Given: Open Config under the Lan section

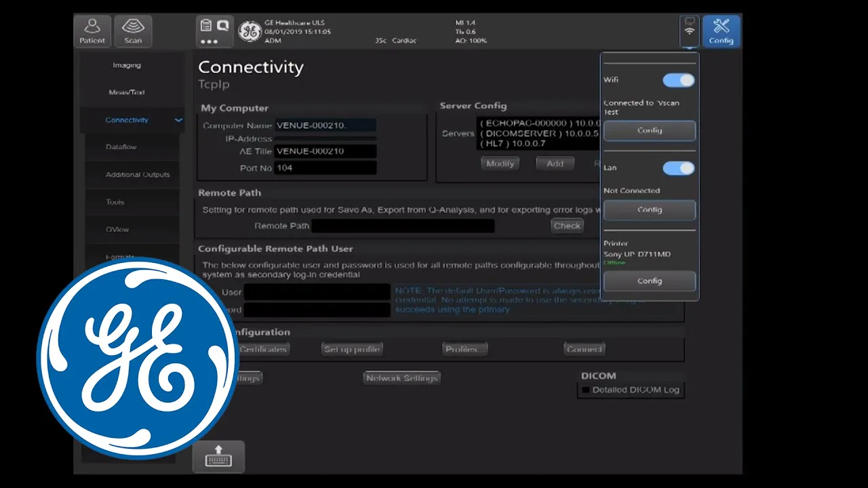Looking at the screenshot, I should (650, 209).
